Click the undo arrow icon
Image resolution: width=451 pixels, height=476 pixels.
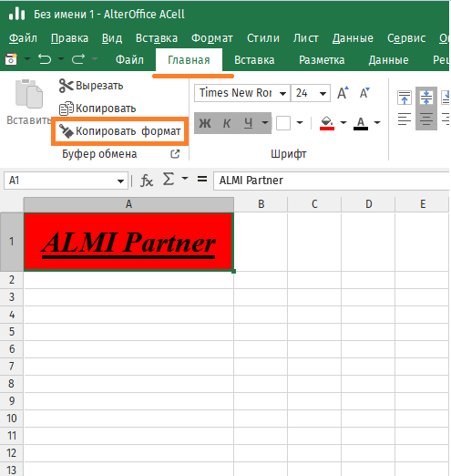coord(45,59)
